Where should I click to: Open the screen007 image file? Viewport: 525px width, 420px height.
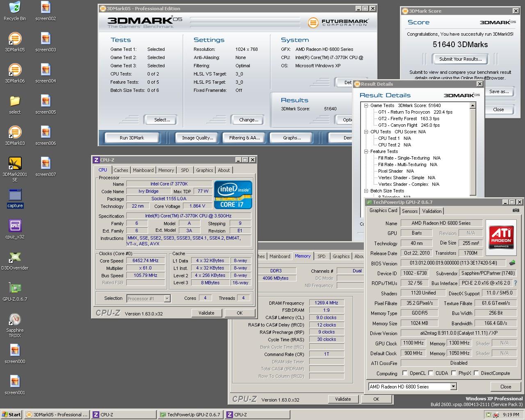[46, 167]
